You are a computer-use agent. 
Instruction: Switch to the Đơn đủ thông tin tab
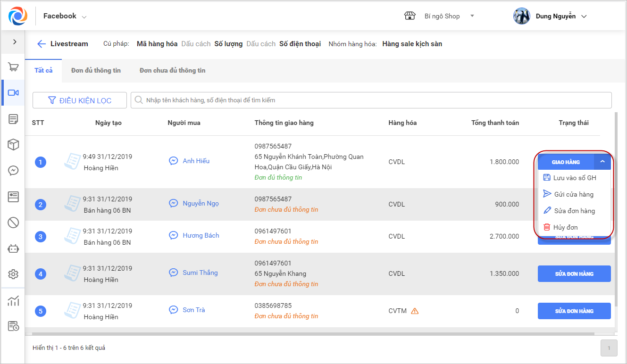click(96, 71)
